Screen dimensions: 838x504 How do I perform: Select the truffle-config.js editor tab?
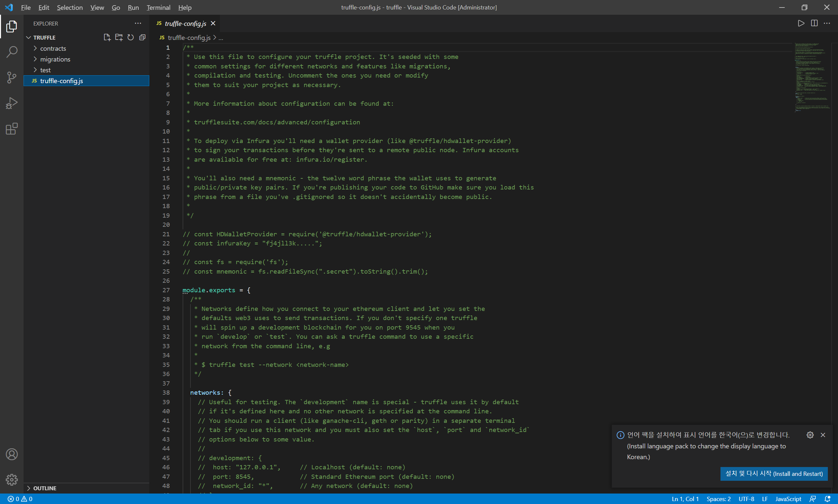(185, 24)
